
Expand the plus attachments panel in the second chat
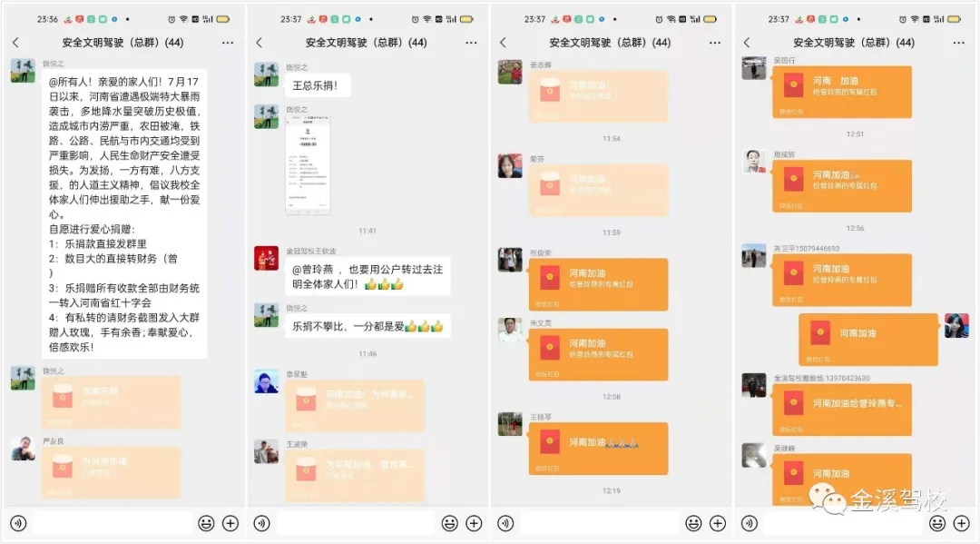474,523
